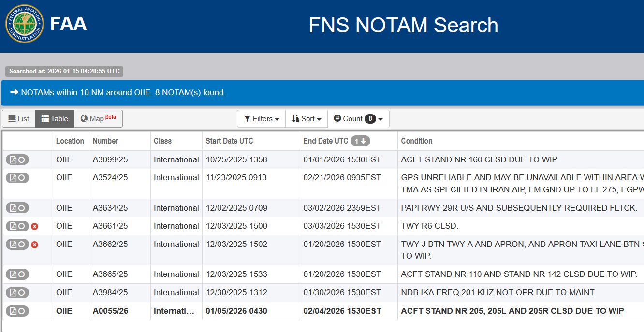Select NOTAM number A3665/25

click(x=110, y=274)
